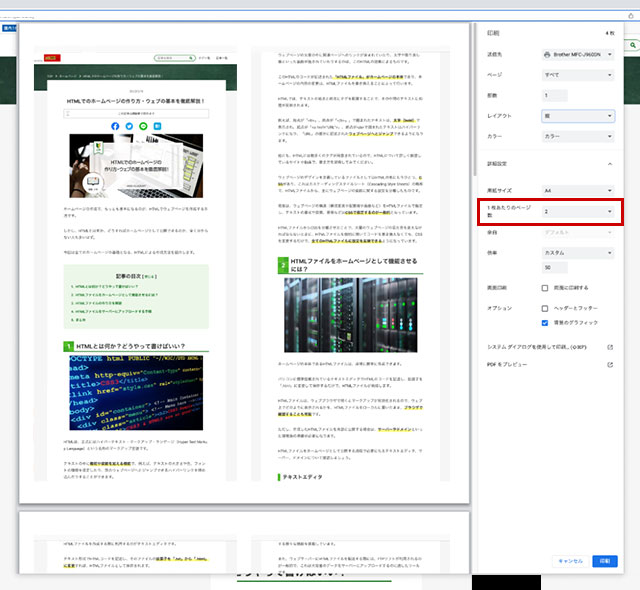
Task: Open the ページ dropdown showing すべて
Action: (578, 75)
